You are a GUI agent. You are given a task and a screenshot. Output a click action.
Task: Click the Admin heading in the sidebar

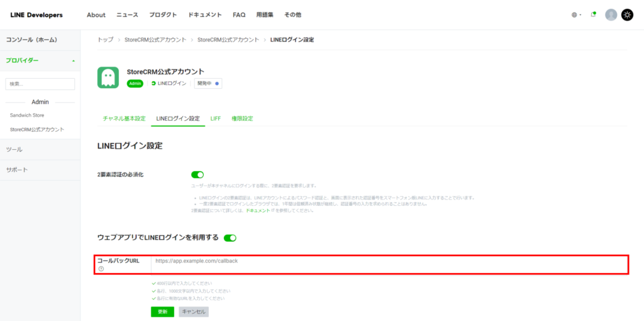[40, 102]
